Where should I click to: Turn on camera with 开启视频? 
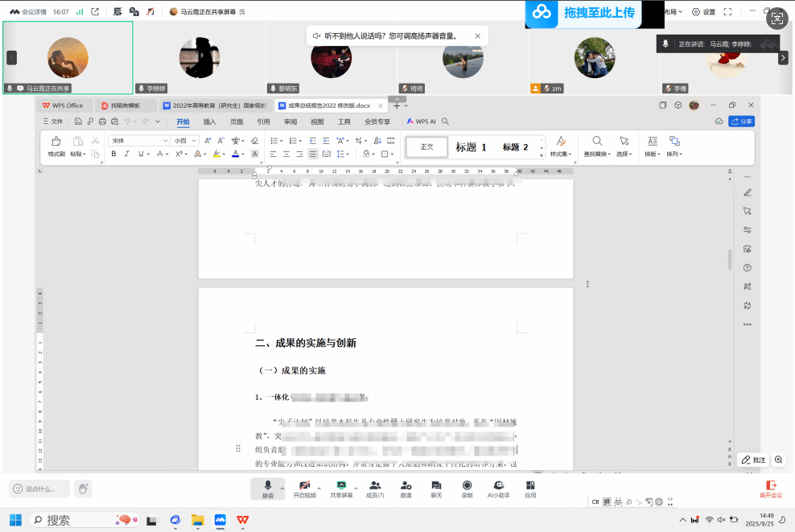click(x=304, y=489)
